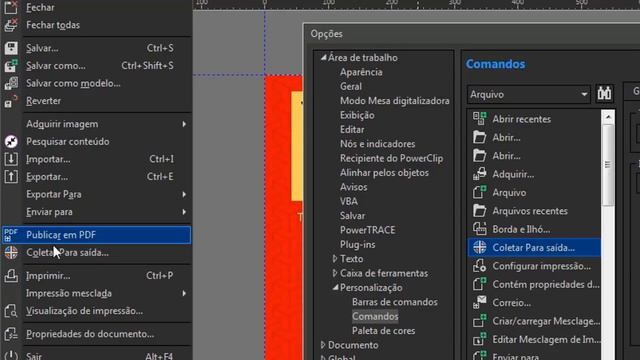Select Exibição in options tree

(x=357, y=115)
